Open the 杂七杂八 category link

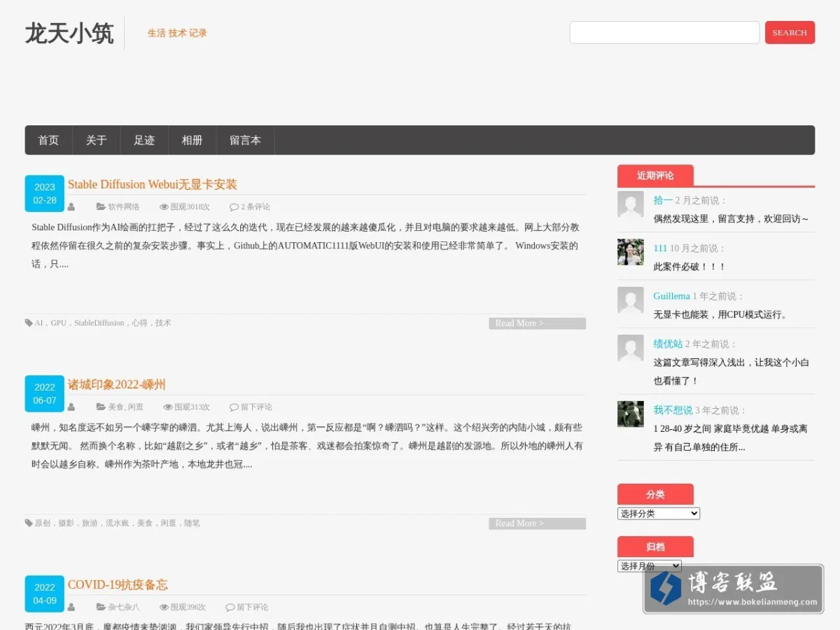123,608
